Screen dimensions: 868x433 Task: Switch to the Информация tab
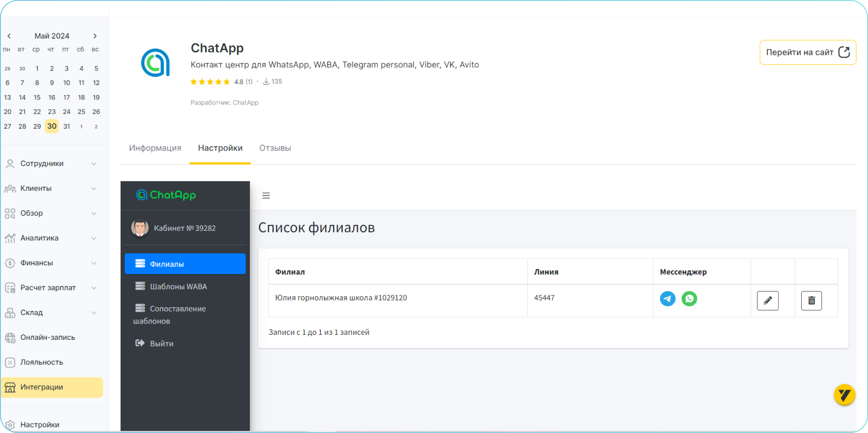coord(155,148)
